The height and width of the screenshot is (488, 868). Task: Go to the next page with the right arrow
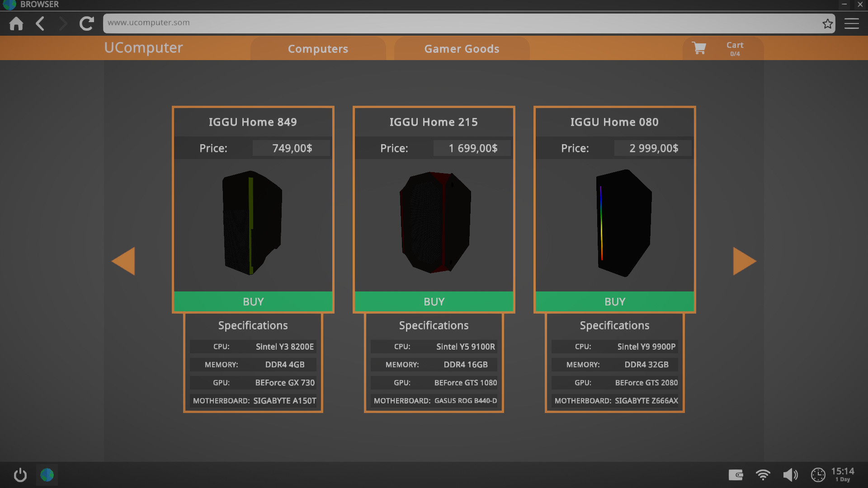click(x=745, y=261)
